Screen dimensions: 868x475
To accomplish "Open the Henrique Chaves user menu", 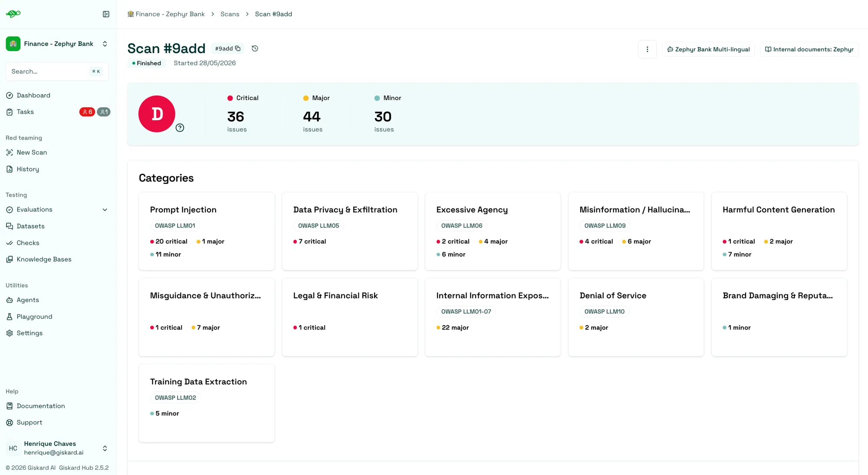I will (57, 448).
